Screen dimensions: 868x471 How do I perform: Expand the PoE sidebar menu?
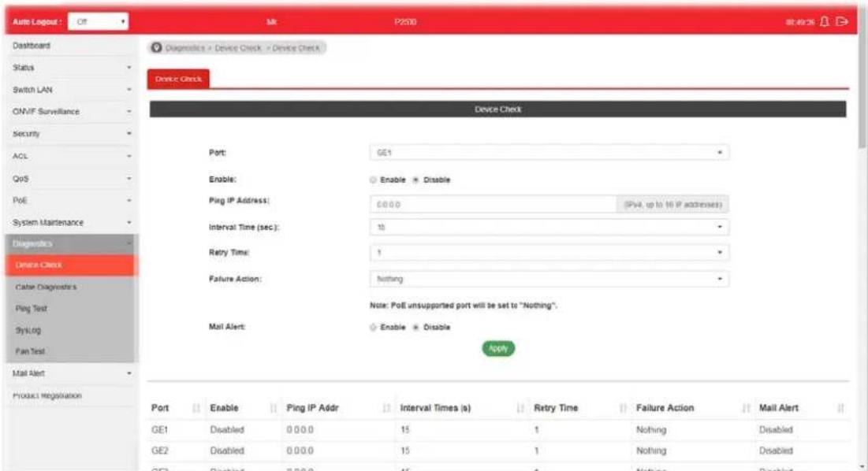point(71,200)
